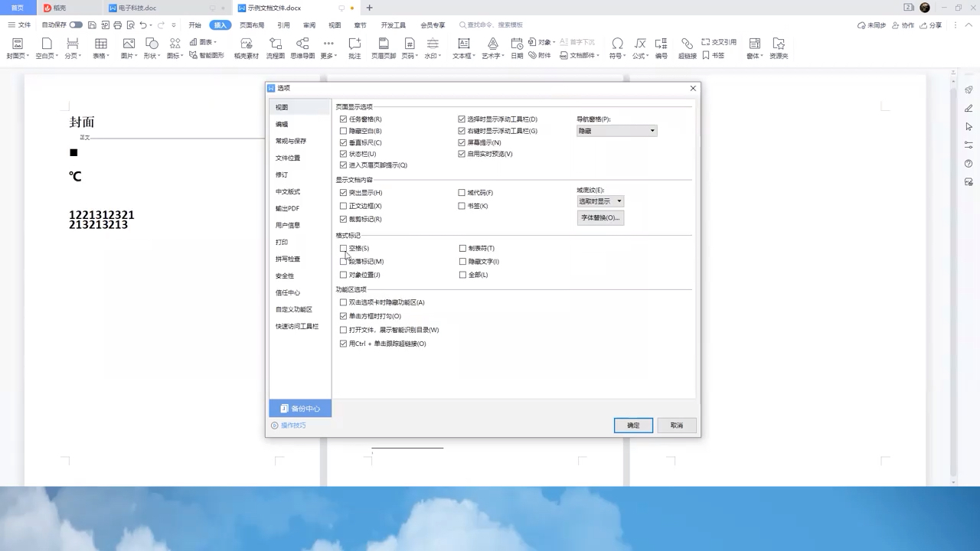Check the Tab Characters (制表符) checkbox
The height and width of the screenshot is (551, 980).
click(x=462, y=248)
